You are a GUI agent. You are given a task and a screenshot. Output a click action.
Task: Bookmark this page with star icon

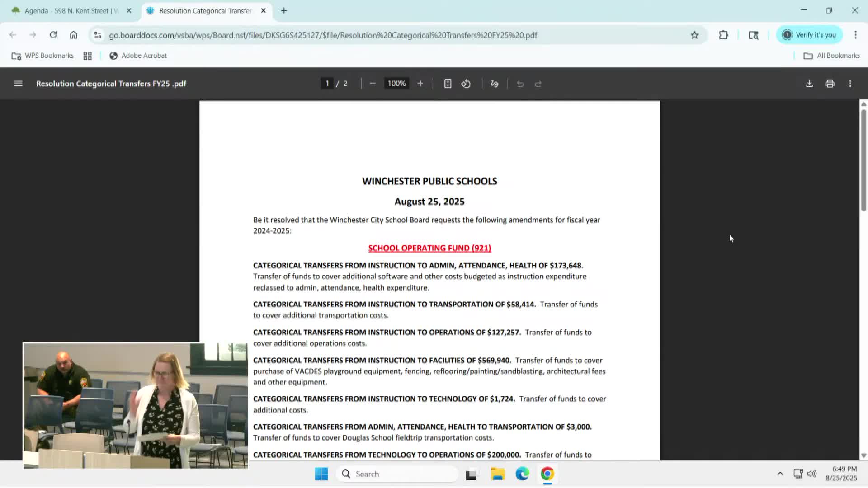694,35
